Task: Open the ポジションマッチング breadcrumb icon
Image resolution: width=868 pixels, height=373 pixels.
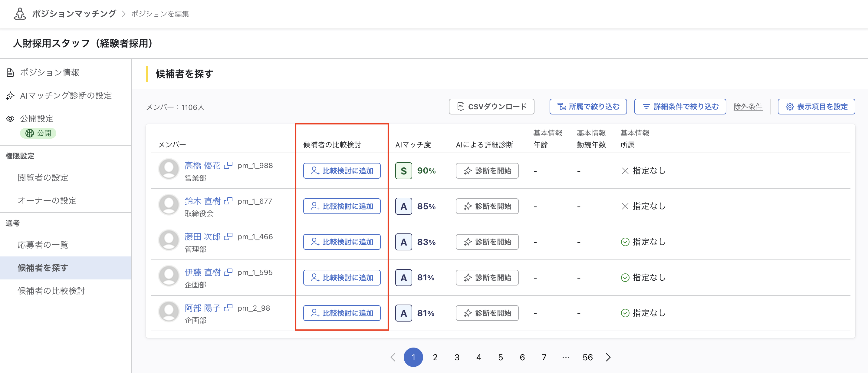Action: pyautogui.click(x=20, y=14)
